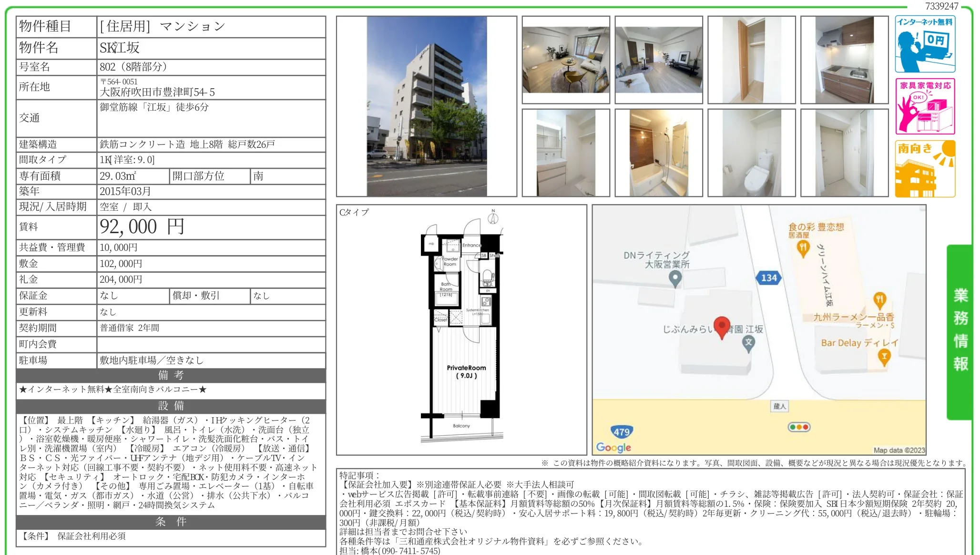Click the traffic light icon on map
The image size is (980, 555).
tap(799, 427)
